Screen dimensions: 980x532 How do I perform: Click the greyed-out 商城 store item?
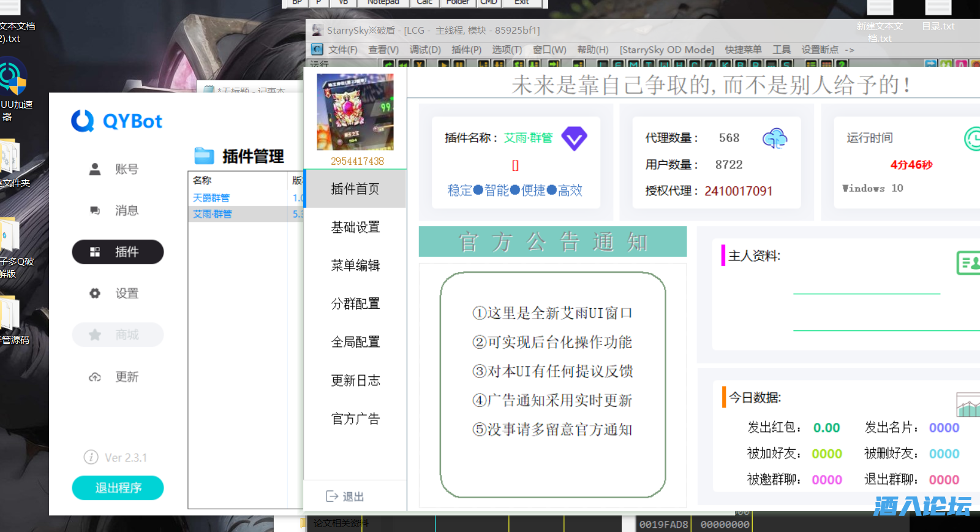point(118,335)
